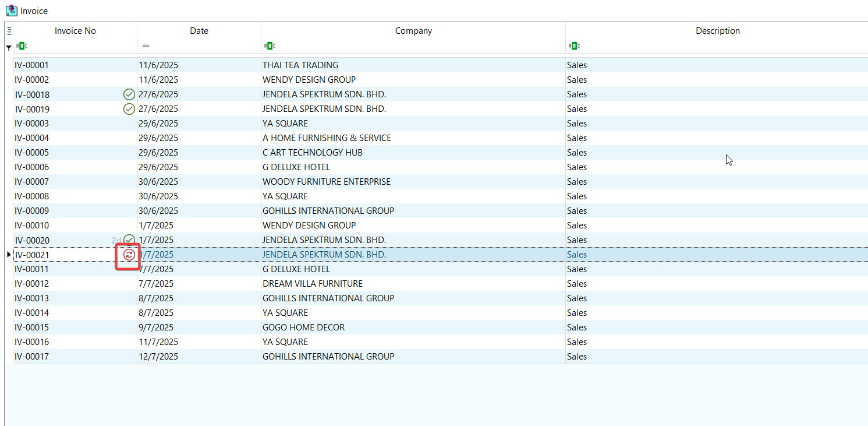Click the Description column header
Screen dimensions: 868x426
point(717,31)
